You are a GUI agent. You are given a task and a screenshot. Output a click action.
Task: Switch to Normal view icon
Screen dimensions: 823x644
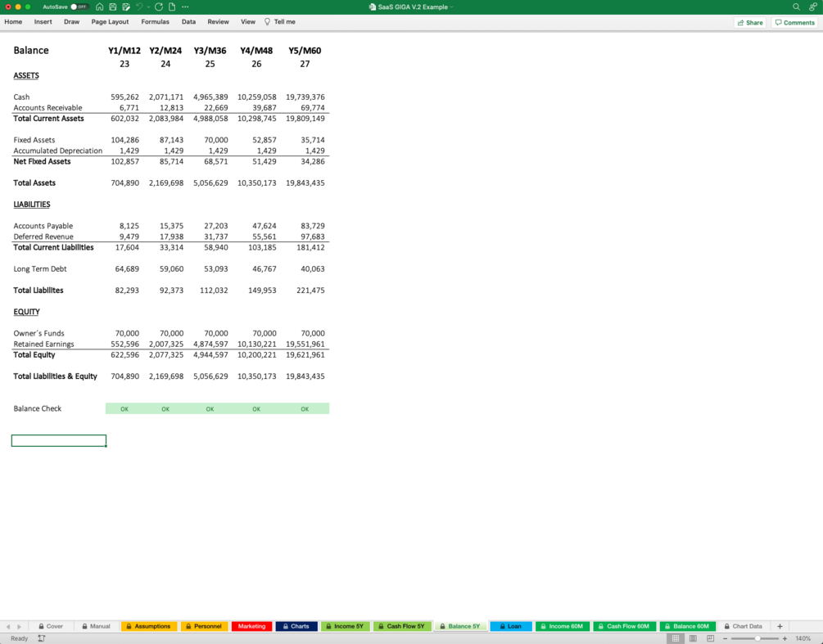click(x=676, y=638)
